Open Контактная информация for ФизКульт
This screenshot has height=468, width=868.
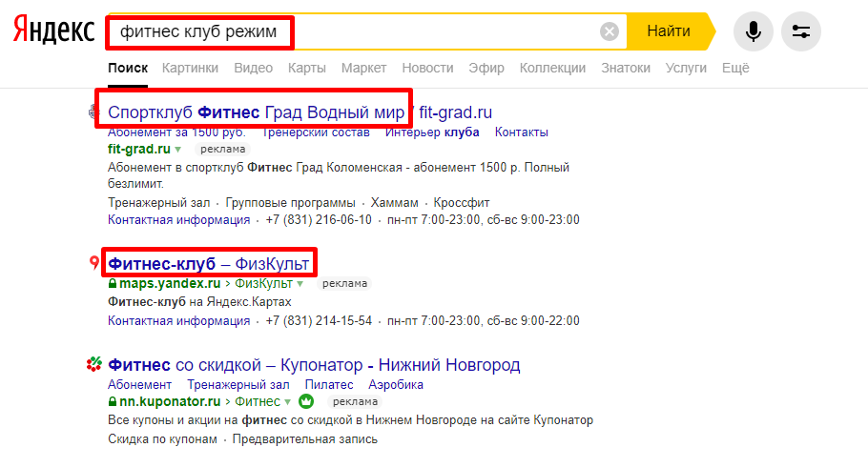tap(178, 321)
